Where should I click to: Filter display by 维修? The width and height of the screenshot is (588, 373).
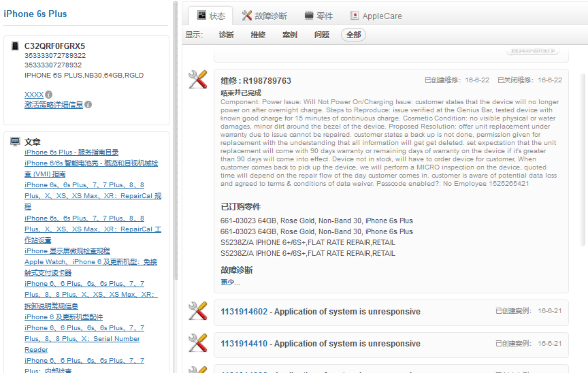point(258,35)
